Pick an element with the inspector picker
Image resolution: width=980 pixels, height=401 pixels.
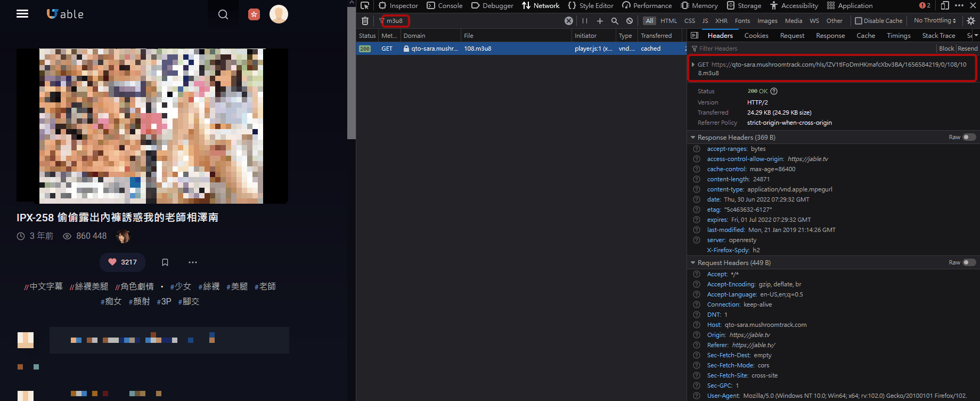(x=365, y=6)
